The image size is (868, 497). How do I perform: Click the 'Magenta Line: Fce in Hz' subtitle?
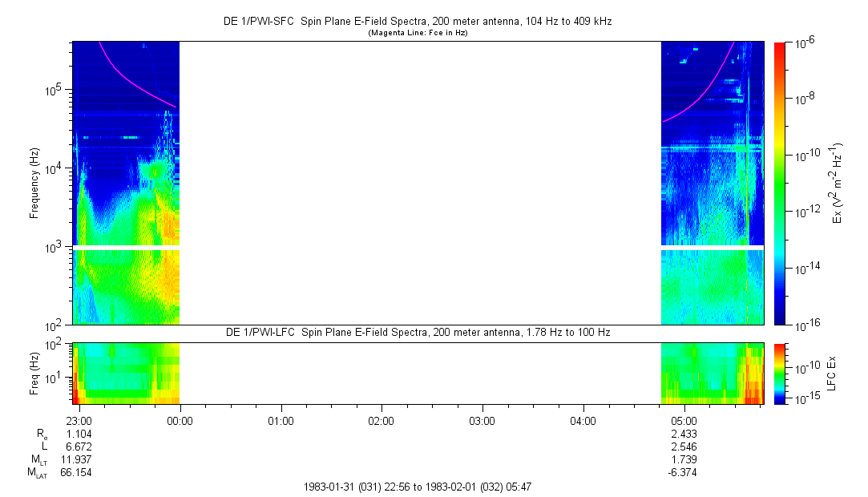coord(417,33)
